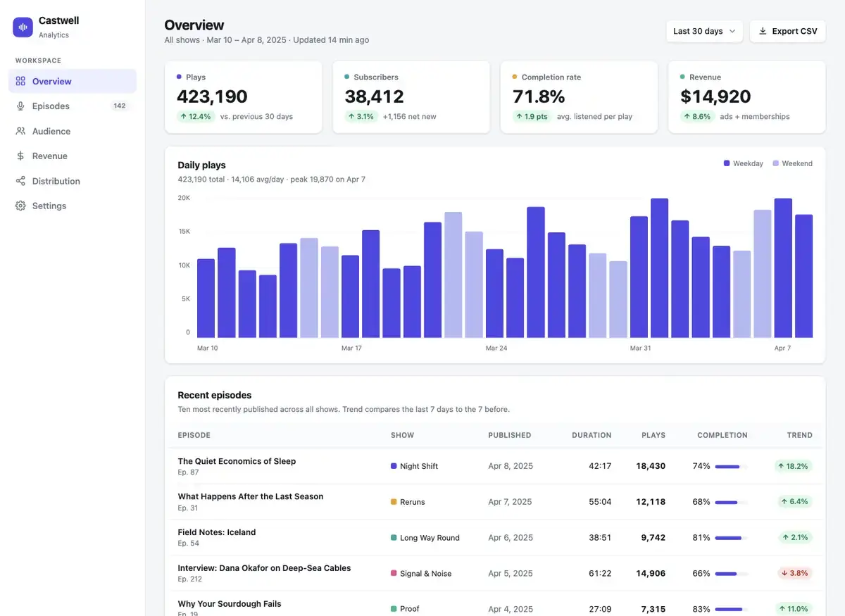Click the 6.4% trend badge
The width and height of the screenshot is (845, 616).
(x=796, y=502)
